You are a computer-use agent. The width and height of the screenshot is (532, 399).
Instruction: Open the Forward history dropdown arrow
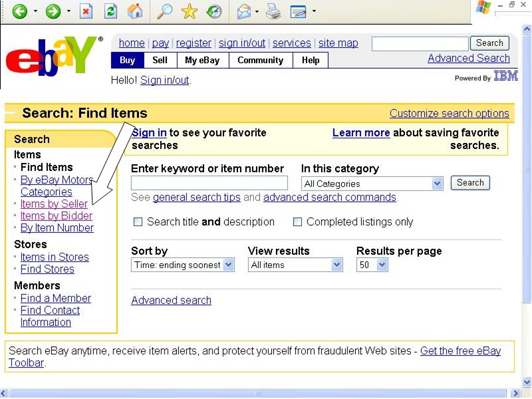click(x=69, y=11)
